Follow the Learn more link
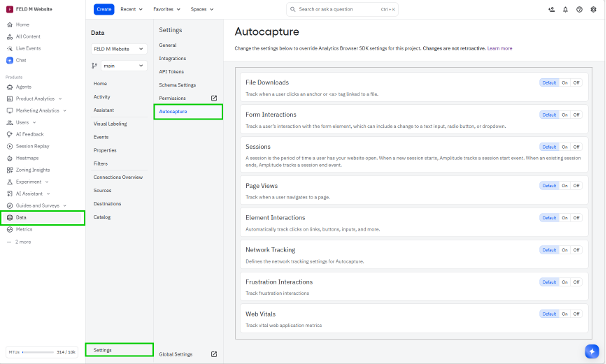606x364 pixels. tap(500, 48)
